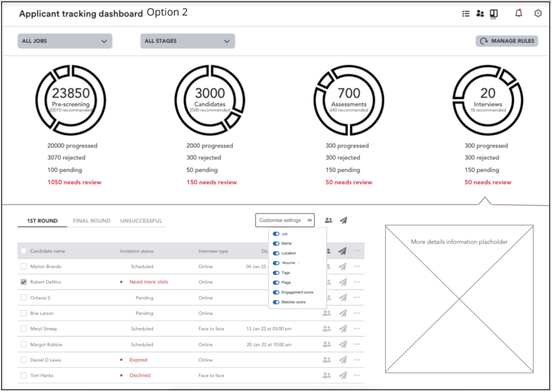This screenshot has width=552, height=392.
Task: Toggle the Flags column switch
Action: tap(276, 282)
